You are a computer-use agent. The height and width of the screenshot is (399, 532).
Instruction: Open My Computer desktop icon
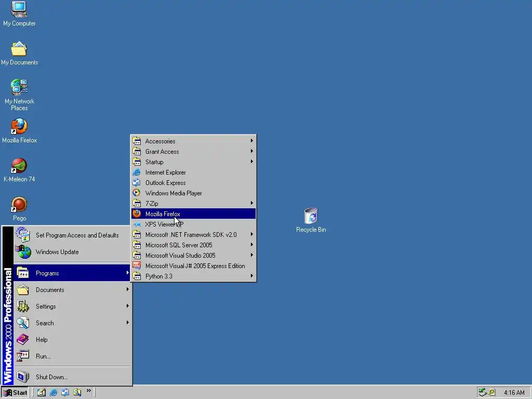19,14
